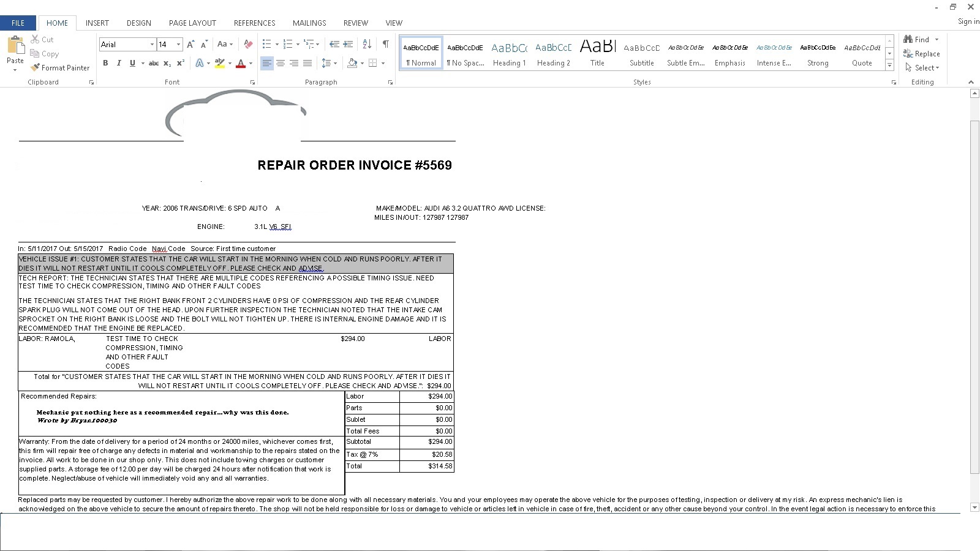This screenshot has height=551, width=980.
Task: Clear all formatting with eraser icon
Action: (x=248, y=44)
